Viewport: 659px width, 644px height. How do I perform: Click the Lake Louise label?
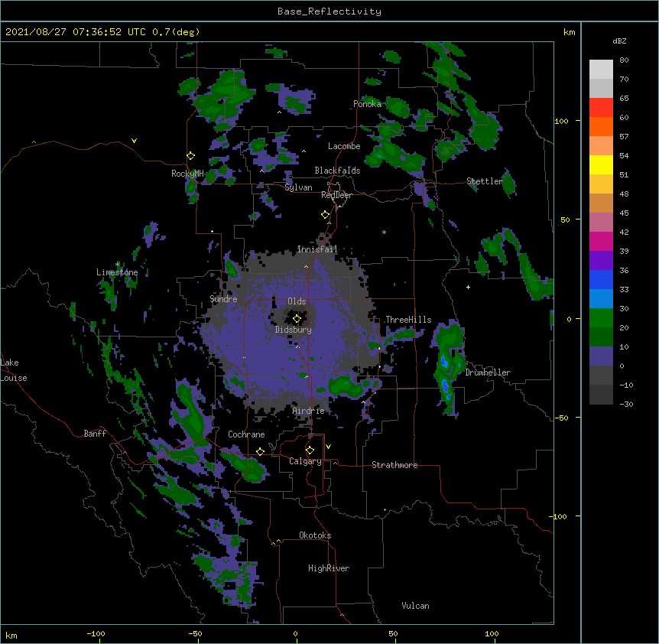[x=14, y=370]
